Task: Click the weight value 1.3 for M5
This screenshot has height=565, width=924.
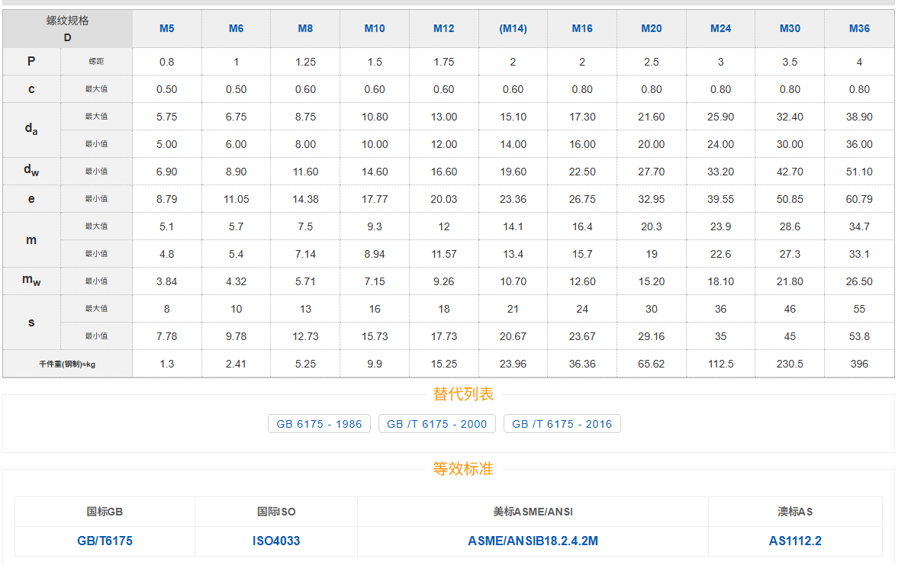Action: [167, 364]
